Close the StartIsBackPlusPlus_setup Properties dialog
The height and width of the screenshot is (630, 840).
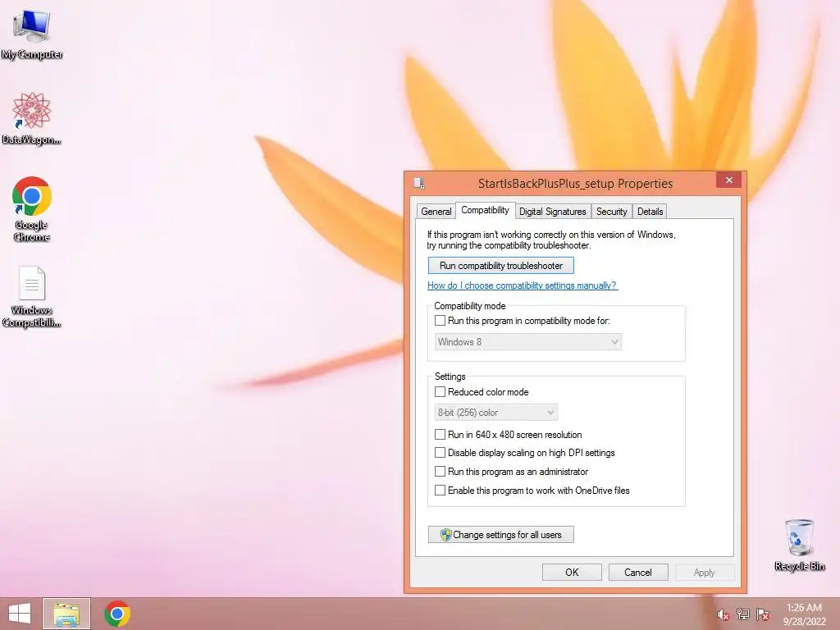point(728,180)
